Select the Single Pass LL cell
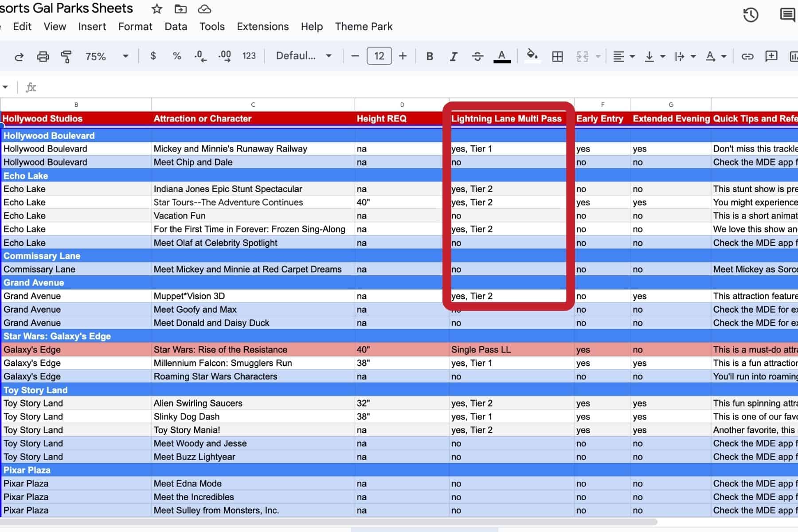This screenshot has height=532, width=798. [x=512, y=349]
